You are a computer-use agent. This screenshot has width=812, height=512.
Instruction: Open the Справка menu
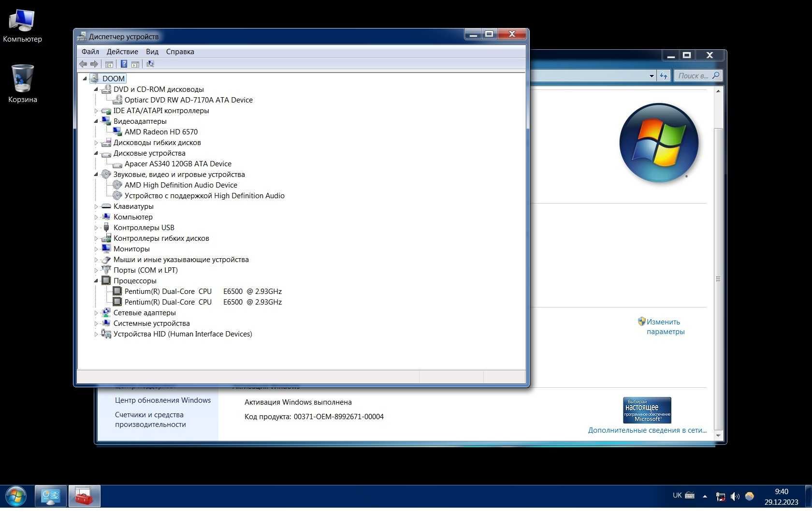point(180,52)
